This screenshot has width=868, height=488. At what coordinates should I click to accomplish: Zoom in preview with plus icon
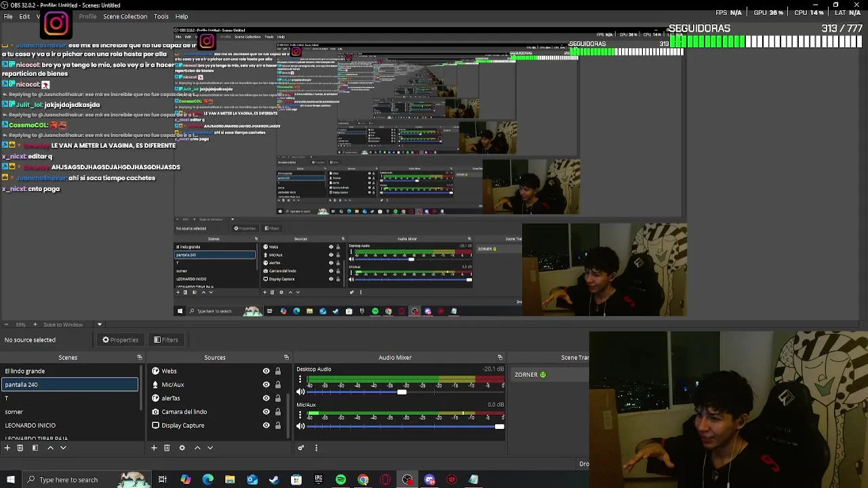coord(36,325)
